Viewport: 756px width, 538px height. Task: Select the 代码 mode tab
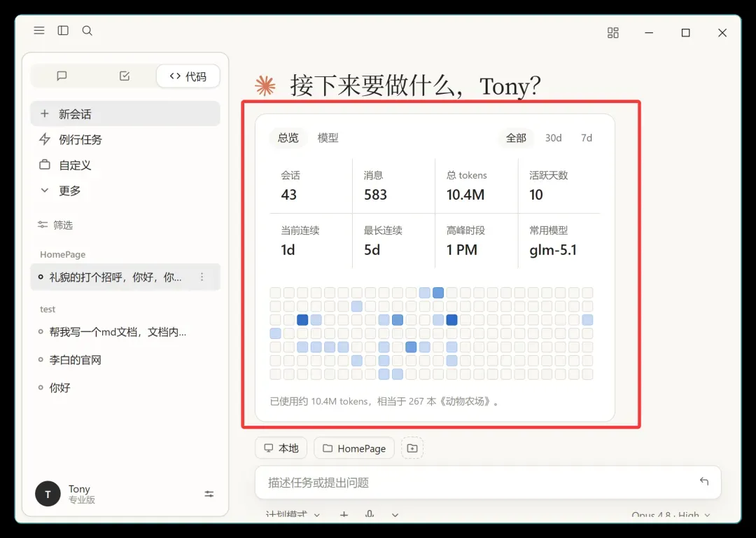188,76
